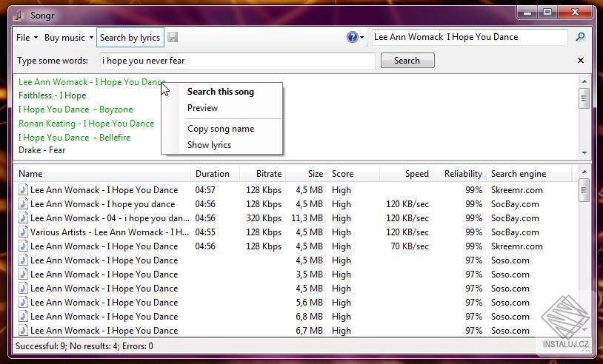Click music icon of 70 KB/sec row
The width and height of the screenshot is (603, 364).
click(x=24, y=246)
